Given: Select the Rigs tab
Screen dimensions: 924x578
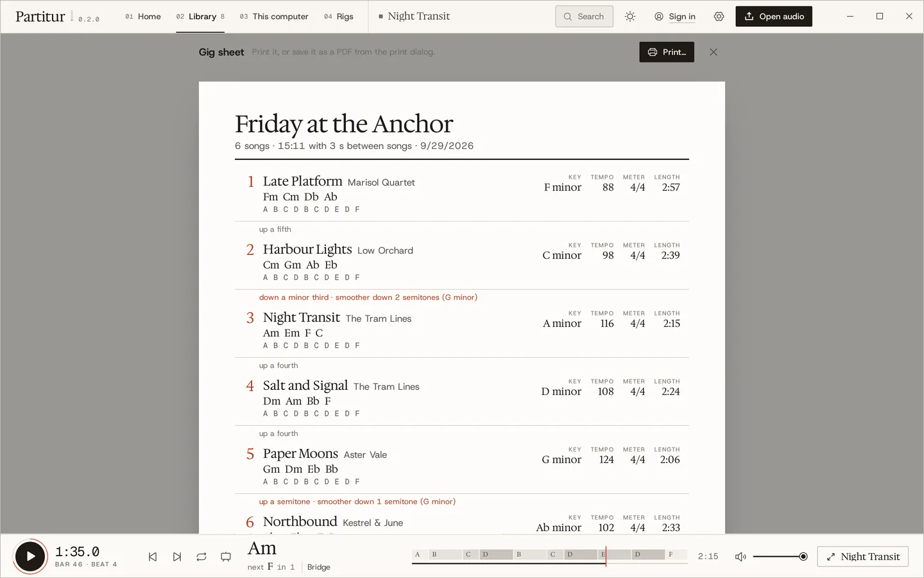Looking at the screenshot, I should [x=339, y=17].
